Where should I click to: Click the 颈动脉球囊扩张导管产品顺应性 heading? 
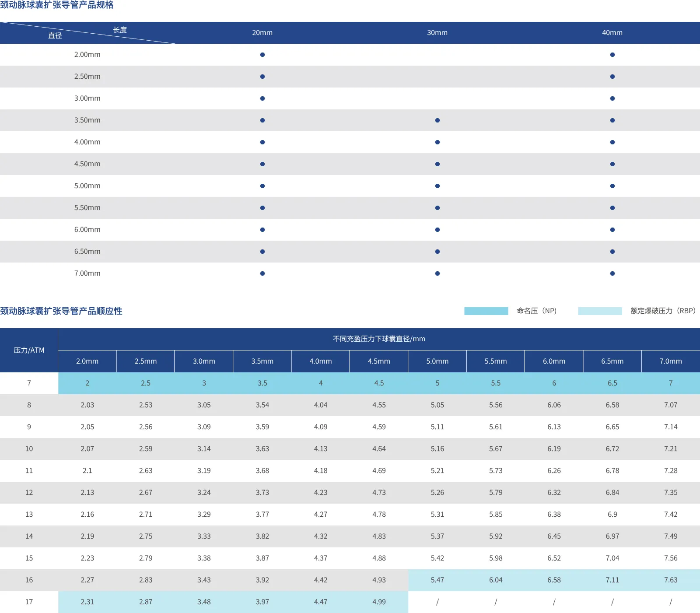[61, 311]
